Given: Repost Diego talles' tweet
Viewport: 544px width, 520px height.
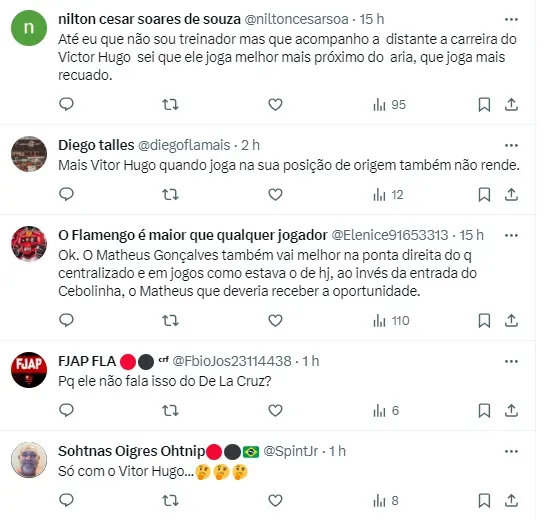Looking at the screenshot, I should coord(170,195).
